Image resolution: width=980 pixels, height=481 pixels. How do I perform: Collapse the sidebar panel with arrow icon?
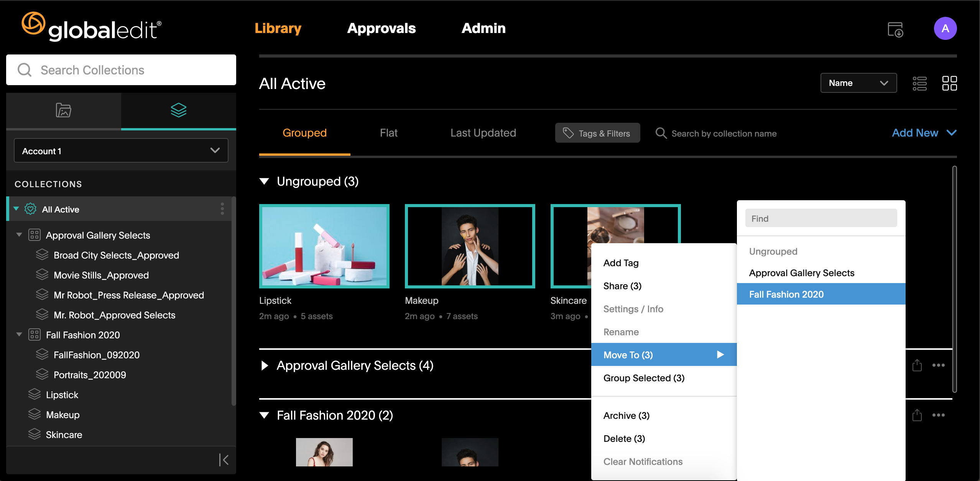tap(224, 460)
